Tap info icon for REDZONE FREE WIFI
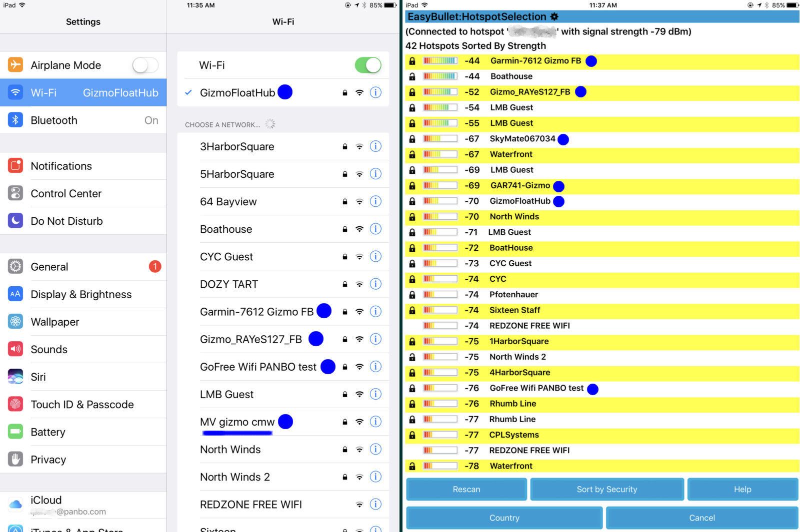800x532 pixels. tap(375, 504)
